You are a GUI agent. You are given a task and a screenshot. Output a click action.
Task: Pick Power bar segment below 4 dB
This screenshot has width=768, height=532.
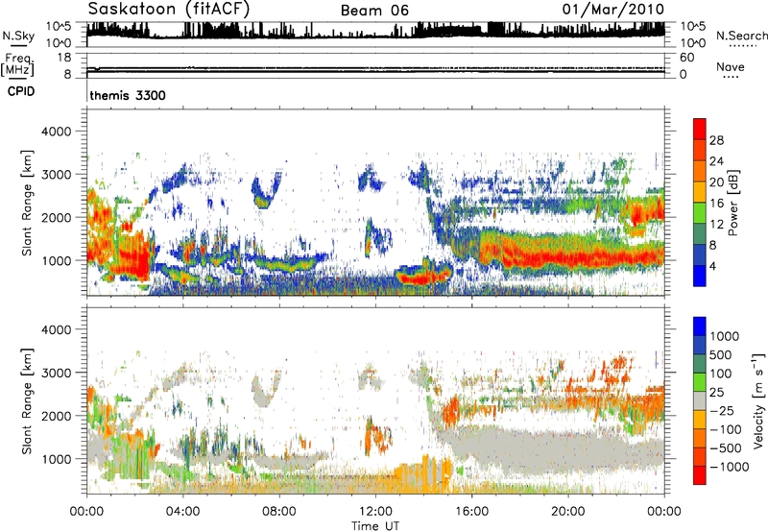coord(700,276)
